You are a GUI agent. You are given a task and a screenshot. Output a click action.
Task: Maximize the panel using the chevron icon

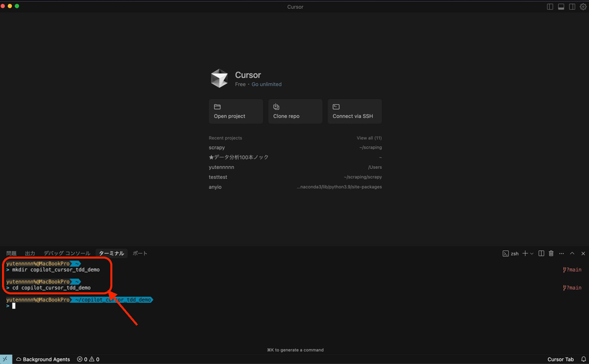coord(572,253)
